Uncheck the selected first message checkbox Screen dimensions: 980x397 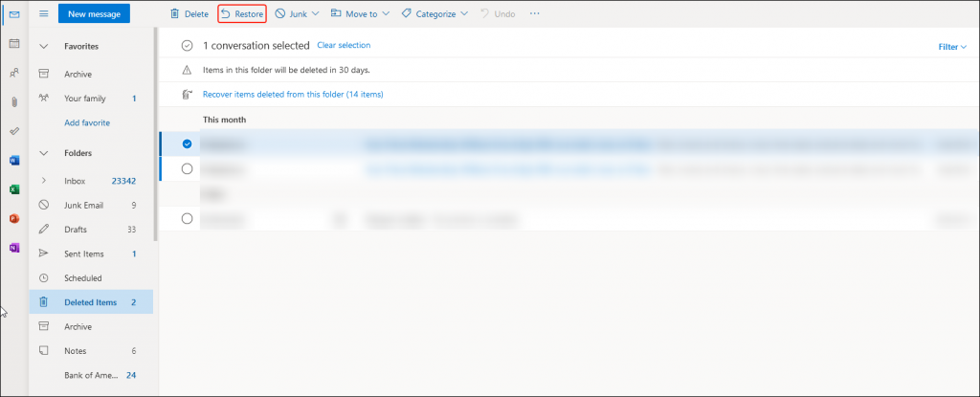[x=187, y=144]
